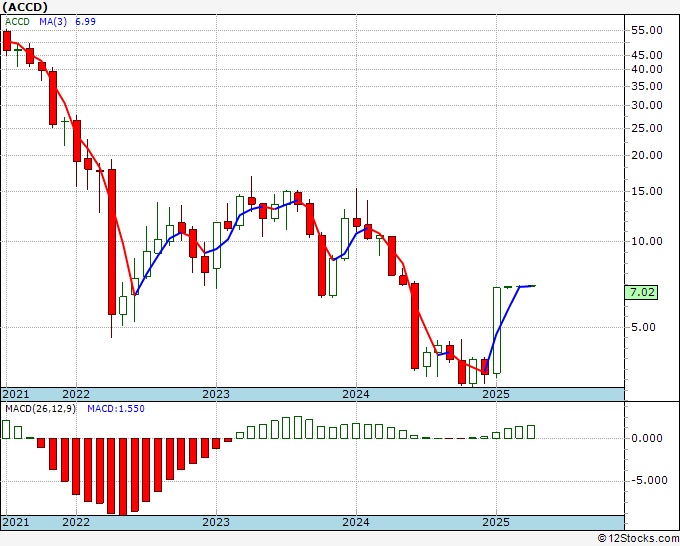
Task: Click 2023 on the MACD time axis
Action: tap(216, 522)
